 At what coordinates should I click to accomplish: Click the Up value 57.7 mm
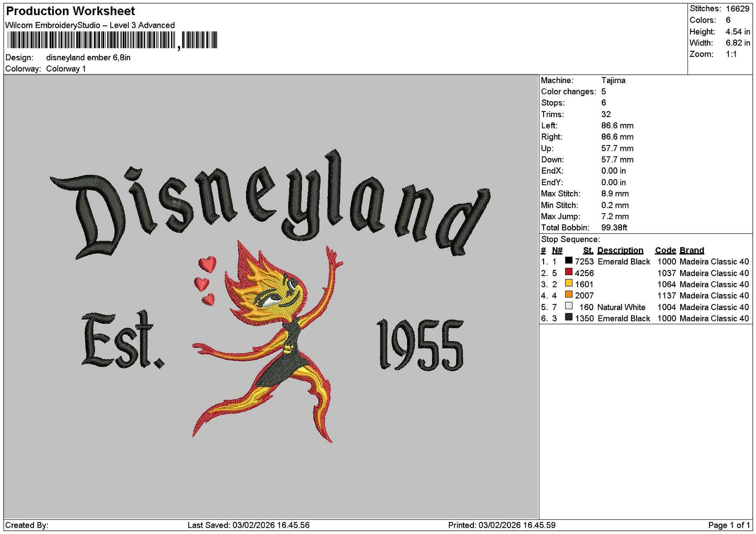(x=617, y=149)
